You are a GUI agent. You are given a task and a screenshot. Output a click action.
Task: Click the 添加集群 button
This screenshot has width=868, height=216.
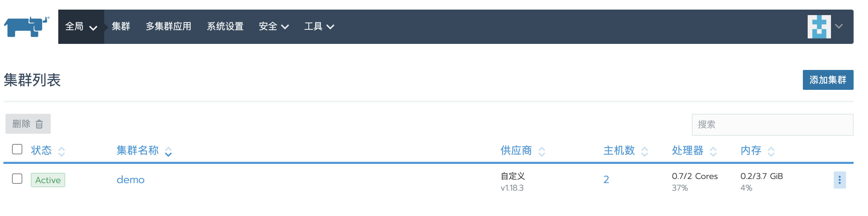pos(828,80)
